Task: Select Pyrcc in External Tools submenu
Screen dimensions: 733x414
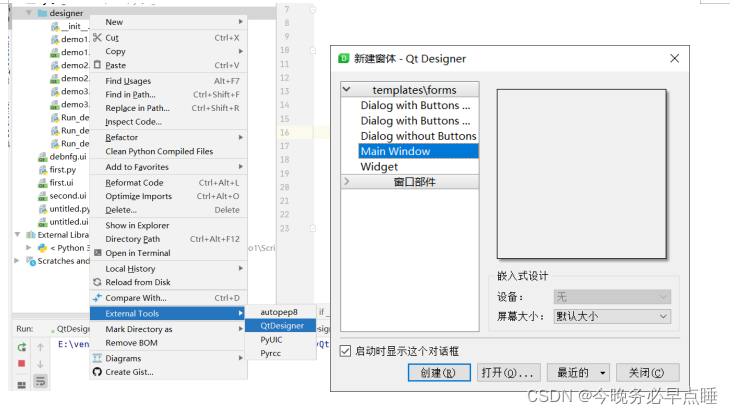Action: [x=280, y=353]
